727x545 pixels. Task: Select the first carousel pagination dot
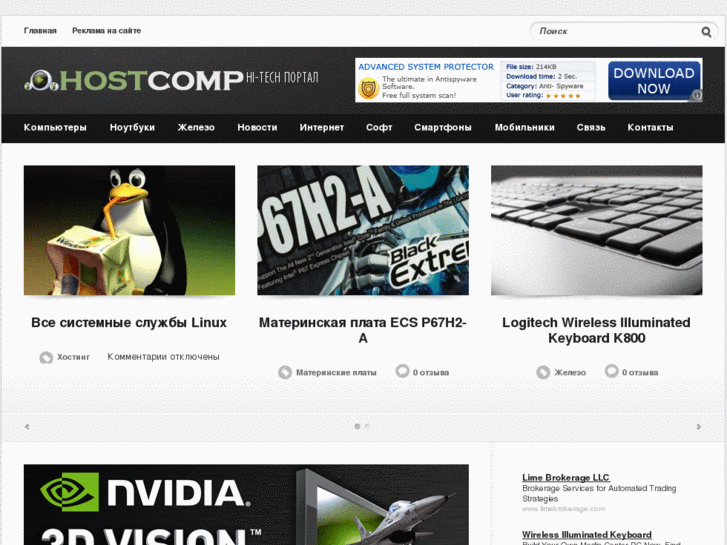point(357,426)
